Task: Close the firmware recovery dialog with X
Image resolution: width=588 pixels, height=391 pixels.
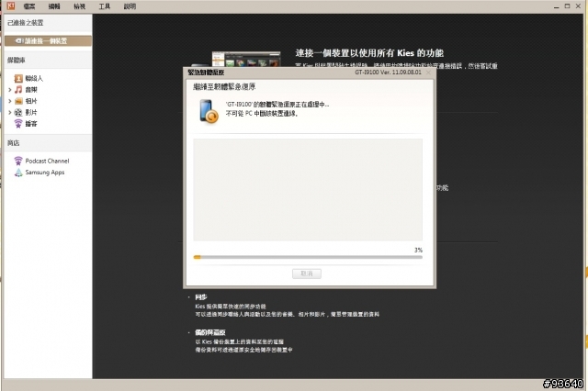Action: [x=428, y=73]
